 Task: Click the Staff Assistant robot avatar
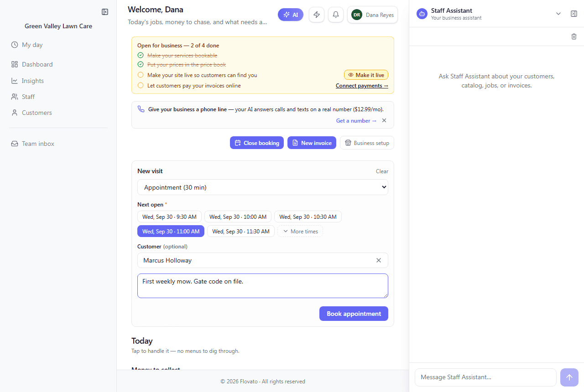(422, 14)
